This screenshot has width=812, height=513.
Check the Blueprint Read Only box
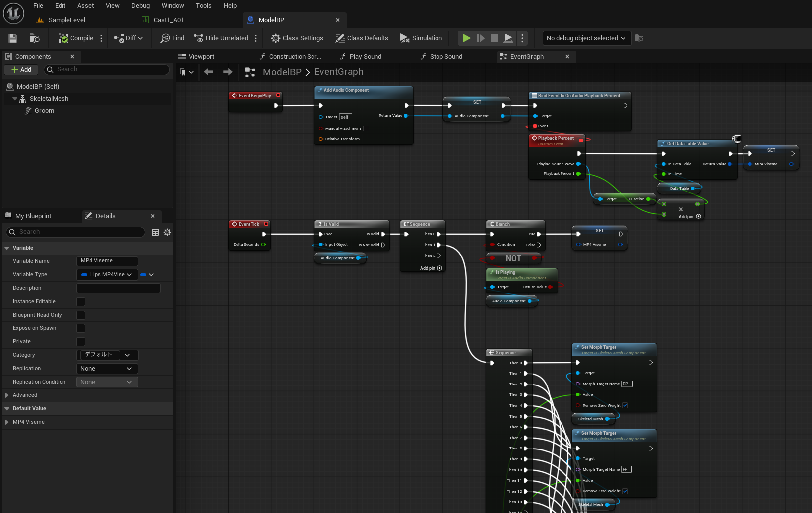(x=81, y=315)
